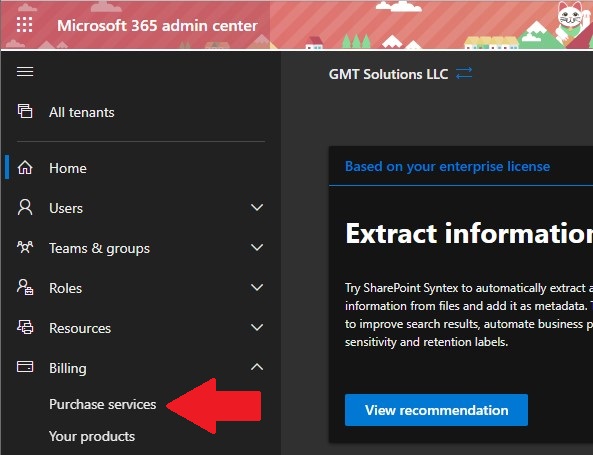Open Your products under Billing
Screen dimensions: 593x455
(x=92, y=436)
